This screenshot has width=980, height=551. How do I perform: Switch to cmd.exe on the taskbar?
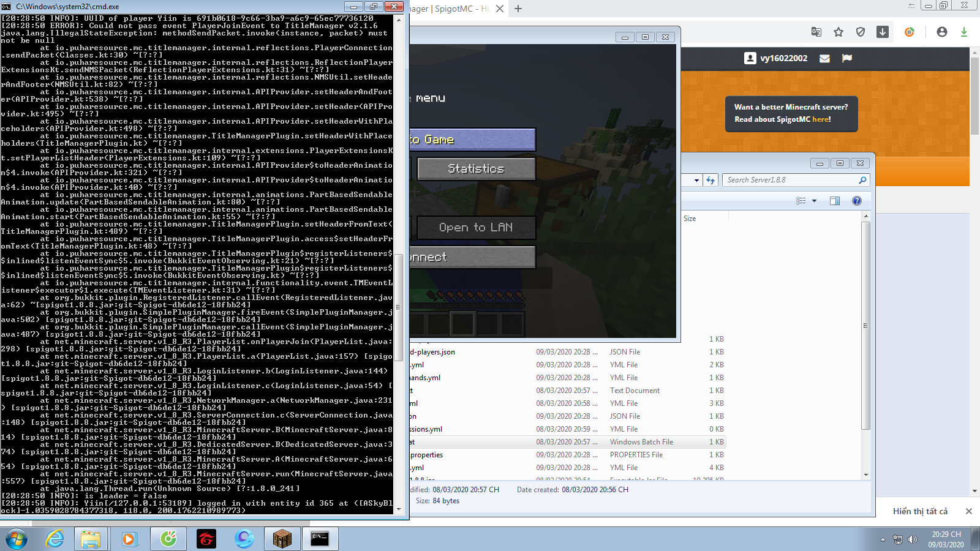pyautogui.click(x=320, y=539)
